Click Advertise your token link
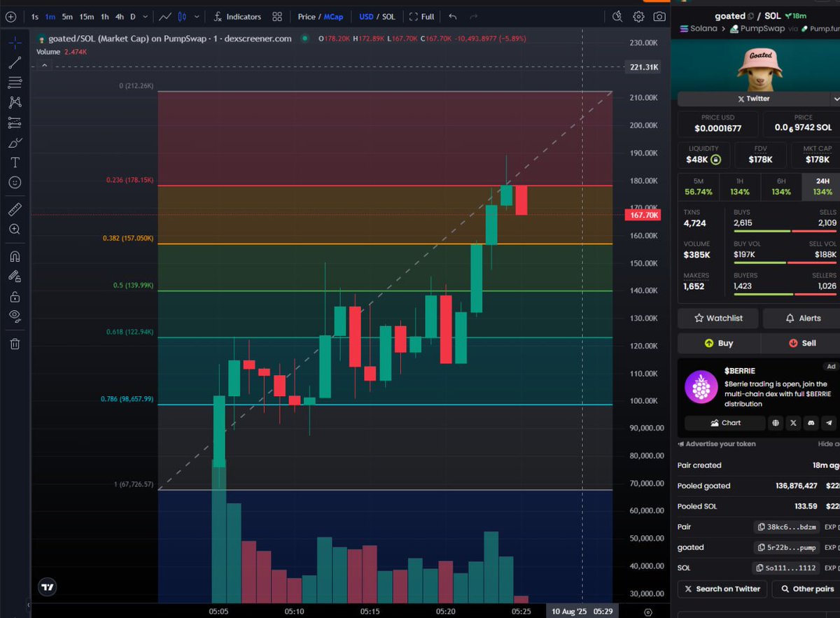Screen dimensions: 840x618 pyautogui.click(x=717, y=444)
